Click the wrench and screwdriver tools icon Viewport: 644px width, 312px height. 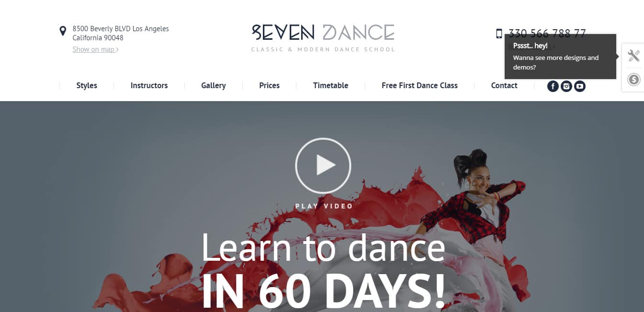coord(633,56)
